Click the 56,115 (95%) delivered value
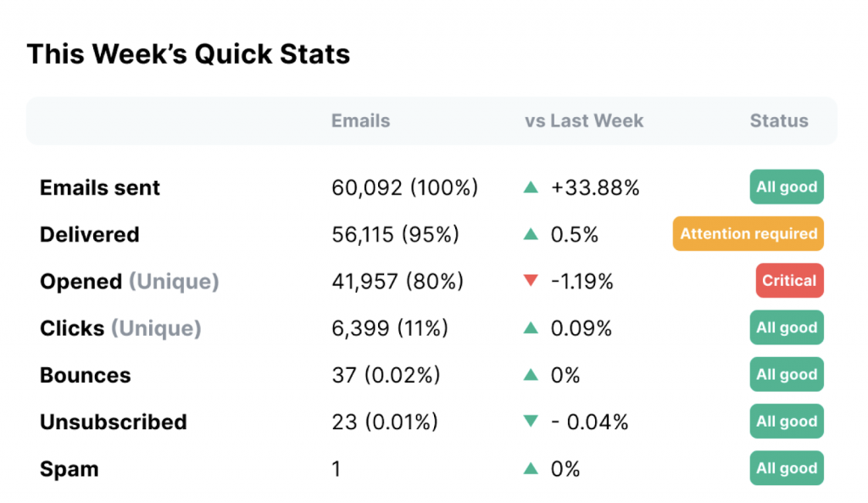The width and height of the screenshot is (868, 503). (x=395, y=235)
